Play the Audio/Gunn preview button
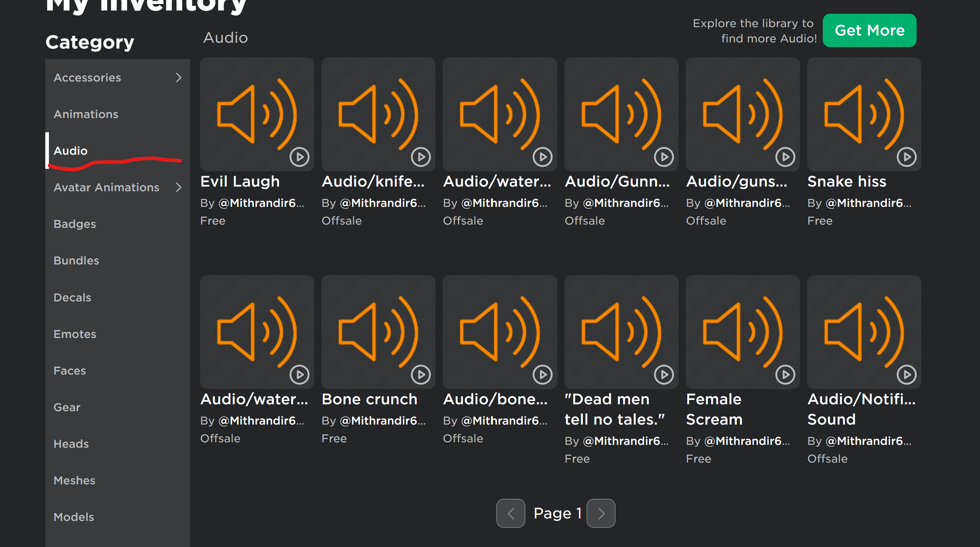The height and width of the screenshot is (547, 980). [x=664, y=157]
